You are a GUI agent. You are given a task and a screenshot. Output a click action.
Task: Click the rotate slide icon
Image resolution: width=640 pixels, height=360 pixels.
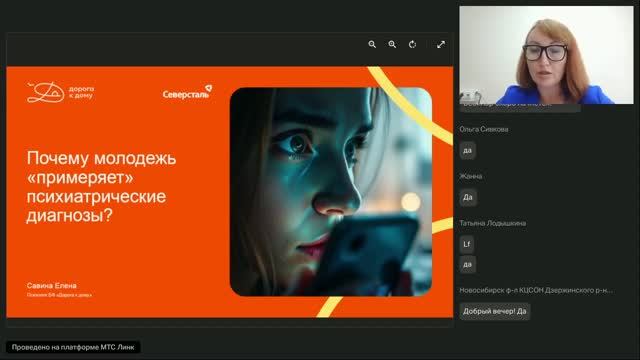tap(412, 44)
